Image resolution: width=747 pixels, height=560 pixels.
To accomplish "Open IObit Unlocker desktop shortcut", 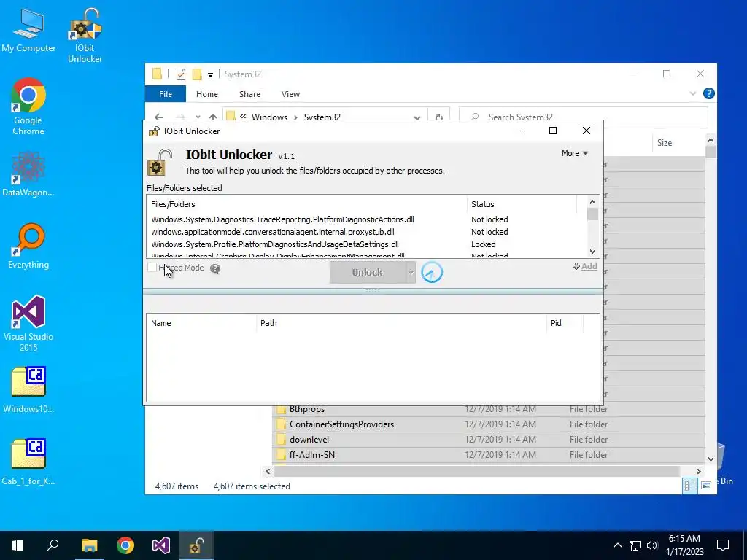I will [x=85, y=36].
